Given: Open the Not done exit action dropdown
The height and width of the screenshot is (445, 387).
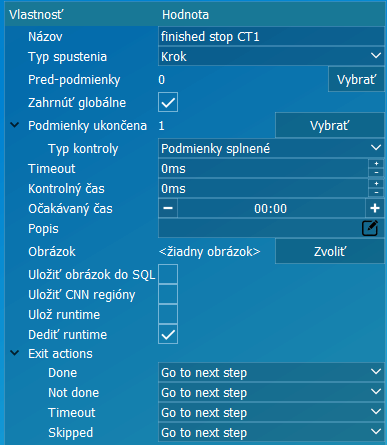Looking at the screenshot, I should tap(271, 392).
